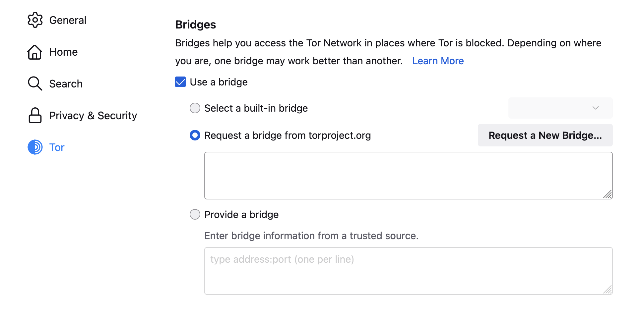Click the Tor onion icon
The height and width of the screenshot is (318, 644).
click(35, 147)
